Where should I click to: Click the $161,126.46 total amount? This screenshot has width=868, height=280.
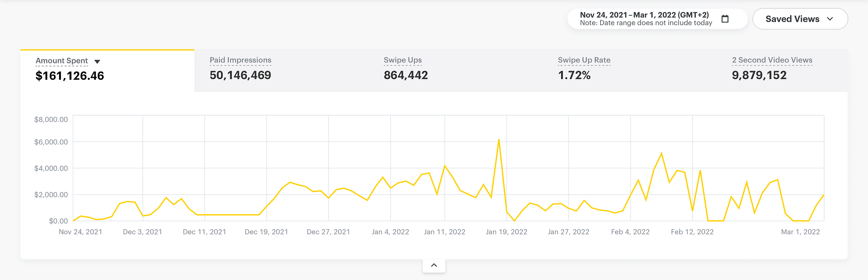(70, 76)
